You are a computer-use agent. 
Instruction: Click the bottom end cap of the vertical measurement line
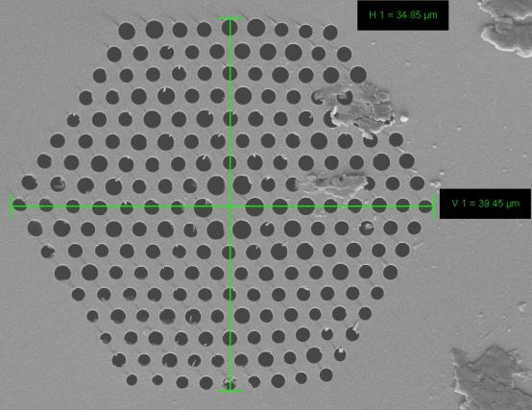pyautogui.click(x=230, y=391)
